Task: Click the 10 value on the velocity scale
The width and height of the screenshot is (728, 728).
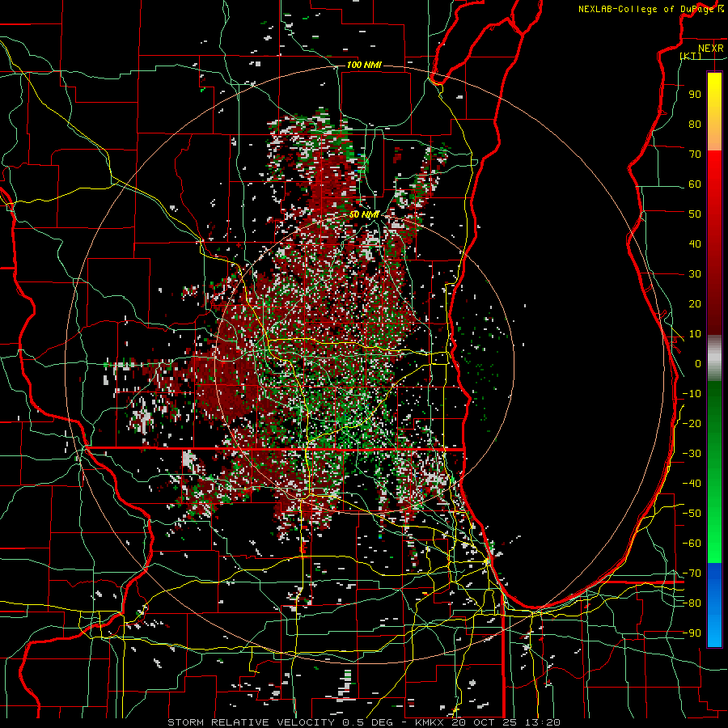Action: (x=695, y=334)
